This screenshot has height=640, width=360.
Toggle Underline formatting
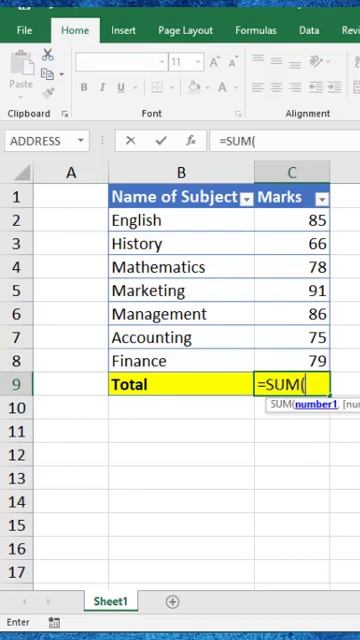(x=121, y=87)
